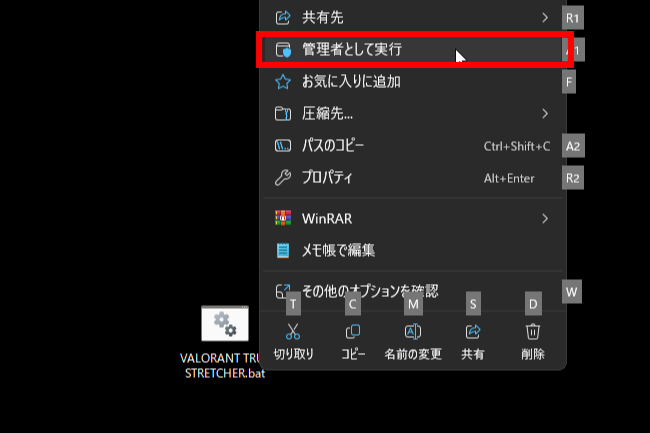Click the zip folder icon beside 圧縮先

coord(283,114)
